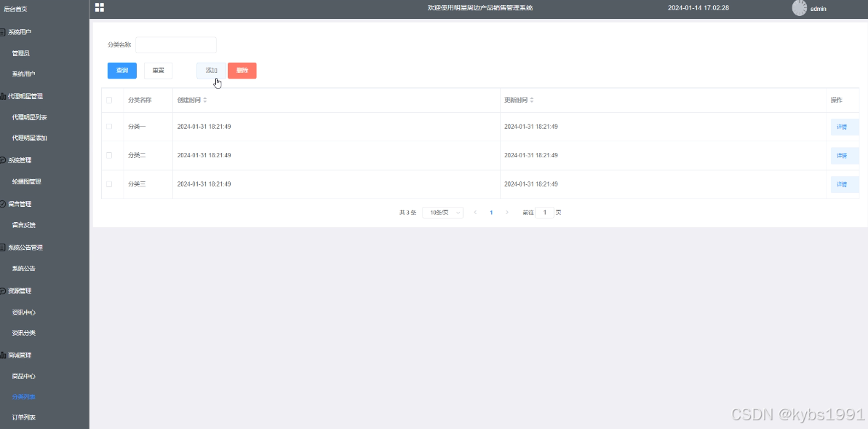
Task: Click the 添加 button
Action: click(212, 71)
